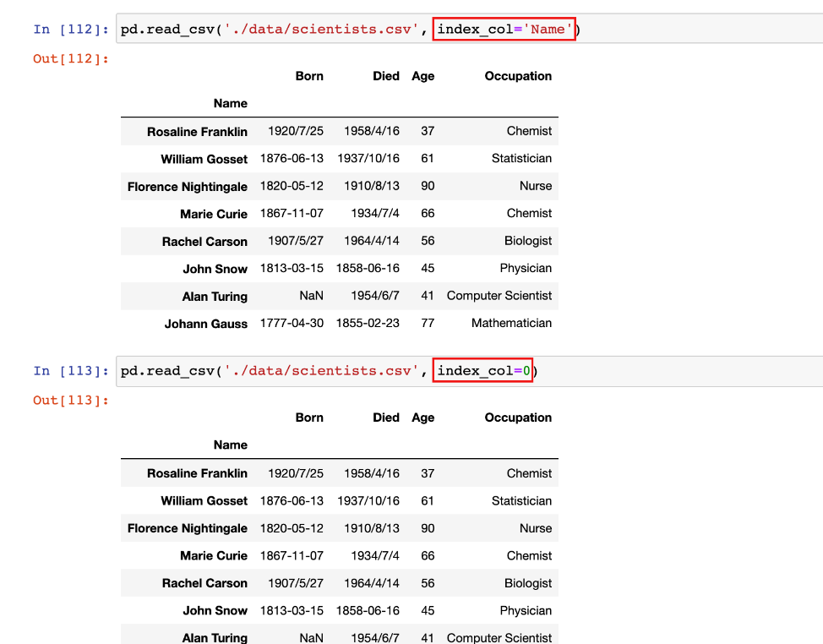
Task: Click Nurse occupation in first table
Action: [536, 186]
